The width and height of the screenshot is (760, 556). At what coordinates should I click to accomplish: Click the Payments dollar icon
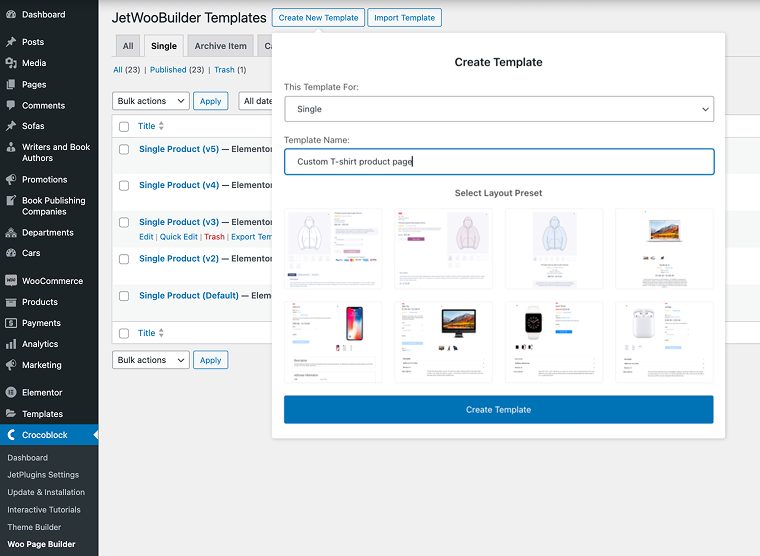pos(11,323)
